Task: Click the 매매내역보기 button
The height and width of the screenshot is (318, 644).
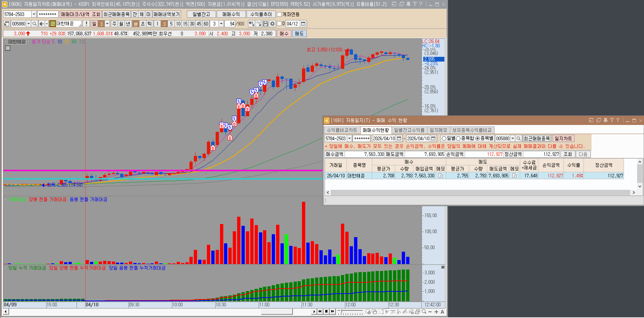Action: click(x=167, y=14)
